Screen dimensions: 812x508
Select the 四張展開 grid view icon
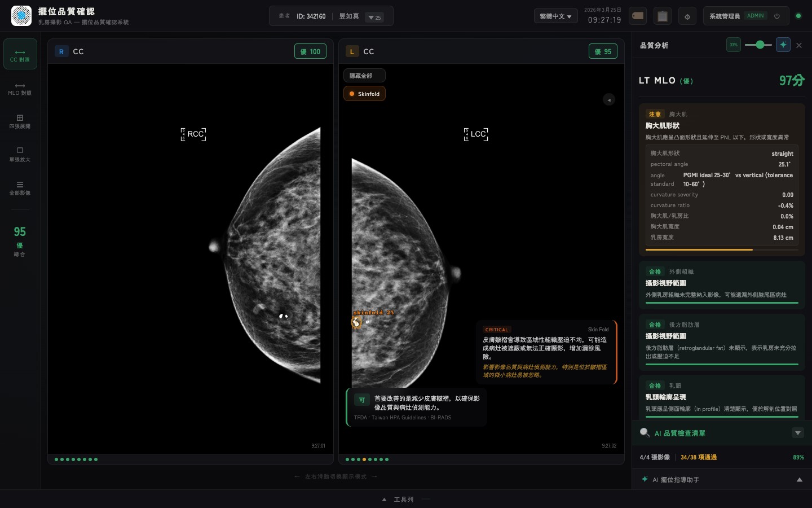click(20, 121)
